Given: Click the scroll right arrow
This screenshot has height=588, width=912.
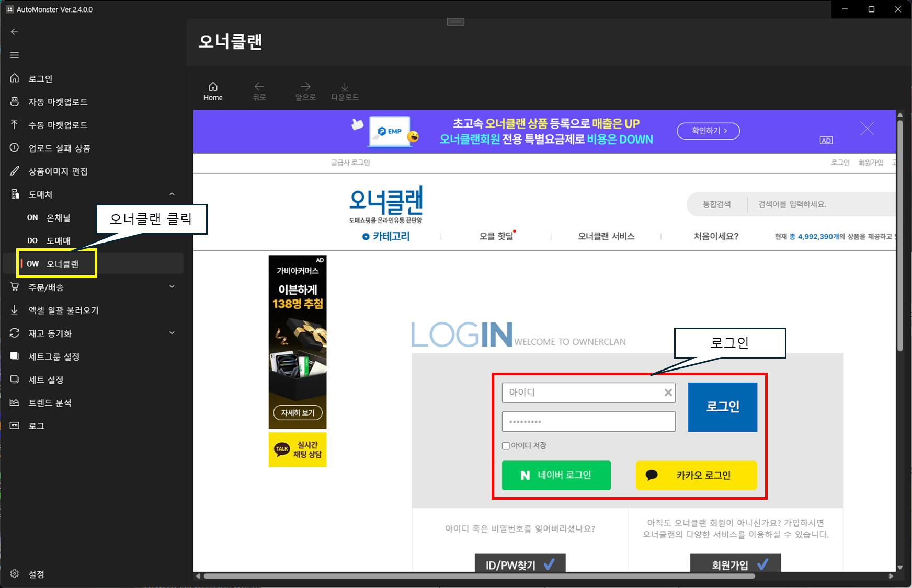Looking at the screenshot, I should click(x=891, y=576).
